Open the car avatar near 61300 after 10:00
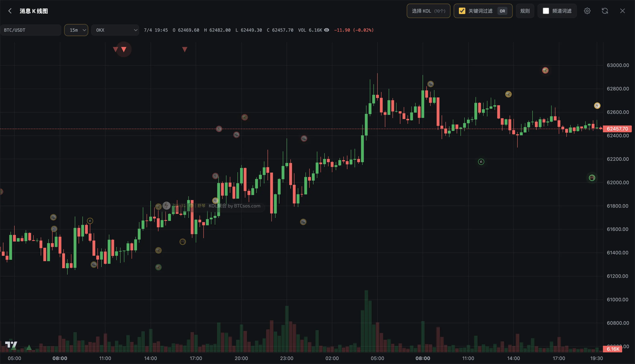The width and height of the screenshot is (635, 364). click(94, 265)
